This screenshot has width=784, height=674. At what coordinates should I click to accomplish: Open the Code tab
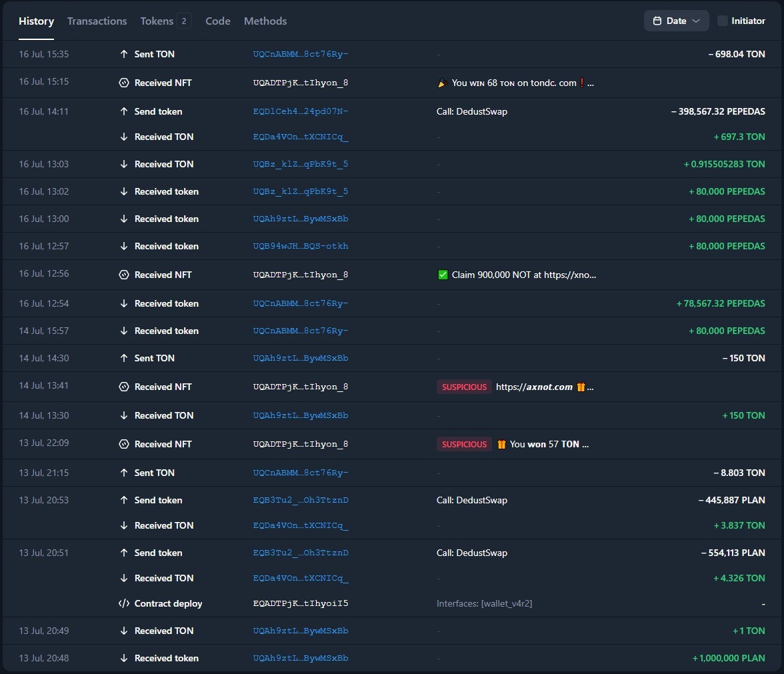[218, 21]
